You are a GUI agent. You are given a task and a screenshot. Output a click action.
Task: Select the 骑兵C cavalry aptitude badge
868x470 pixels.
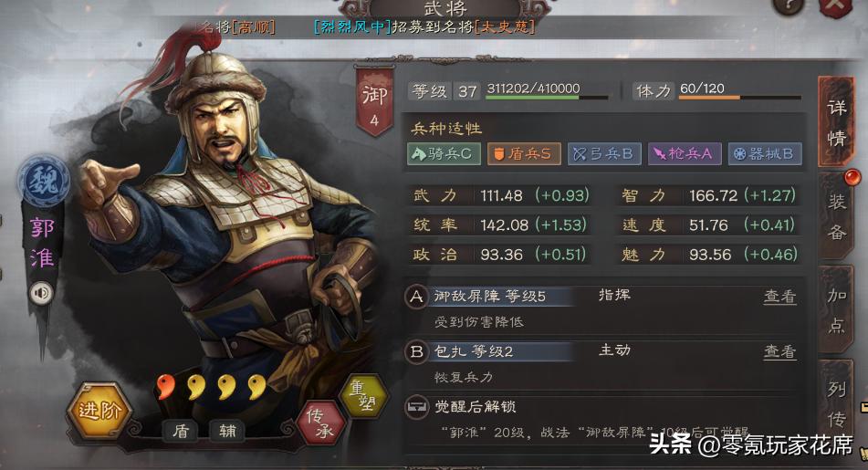tap(444, 153)
